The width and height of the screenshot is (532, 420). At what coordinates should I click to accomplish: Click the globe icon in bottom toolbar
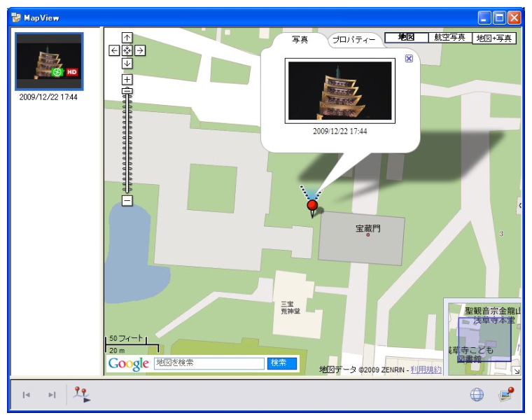(x=477, y=395)
